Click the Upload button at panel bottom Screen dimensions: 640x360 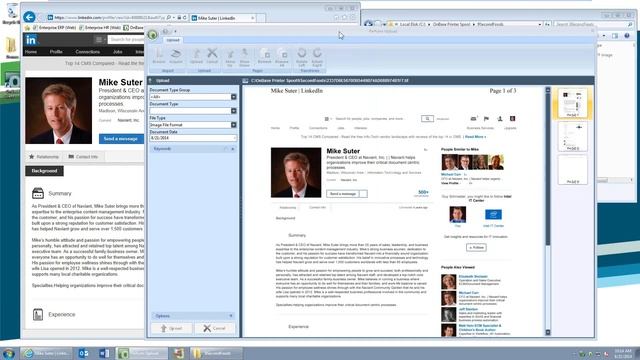coord(171,328)
